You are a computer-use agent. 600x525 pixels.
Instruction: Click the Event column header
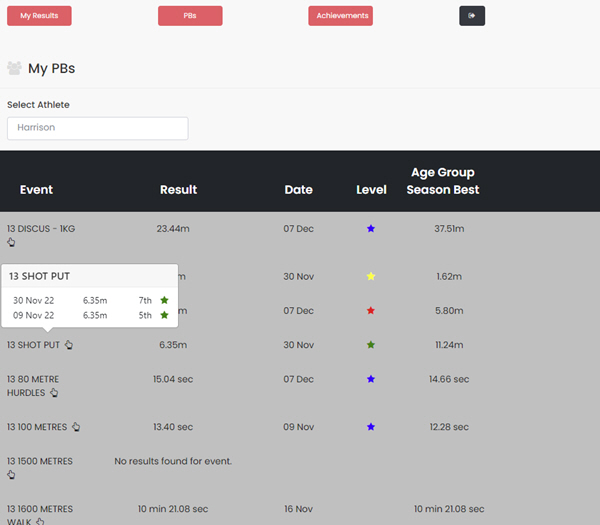coord(36,190)
